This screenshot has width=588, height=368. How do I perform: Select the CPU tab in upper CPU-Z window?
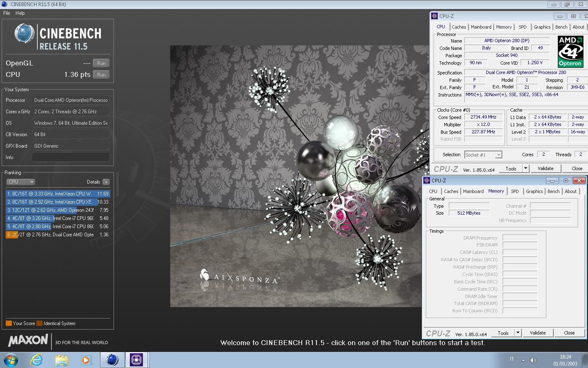(441, 27)
